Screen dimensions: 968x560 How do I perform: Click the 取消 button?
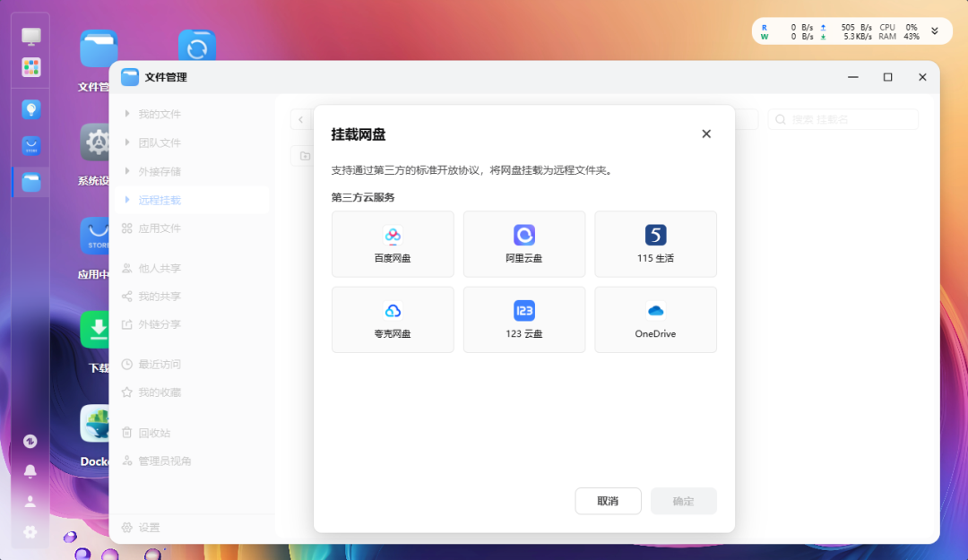point(608,501)
